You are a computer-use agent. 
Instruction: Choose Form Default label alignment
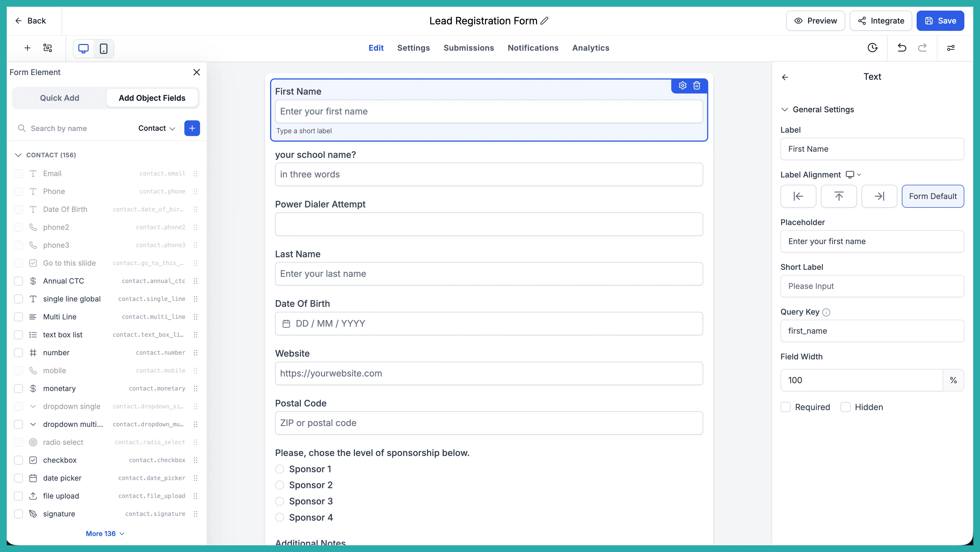[x=932, y=196]
